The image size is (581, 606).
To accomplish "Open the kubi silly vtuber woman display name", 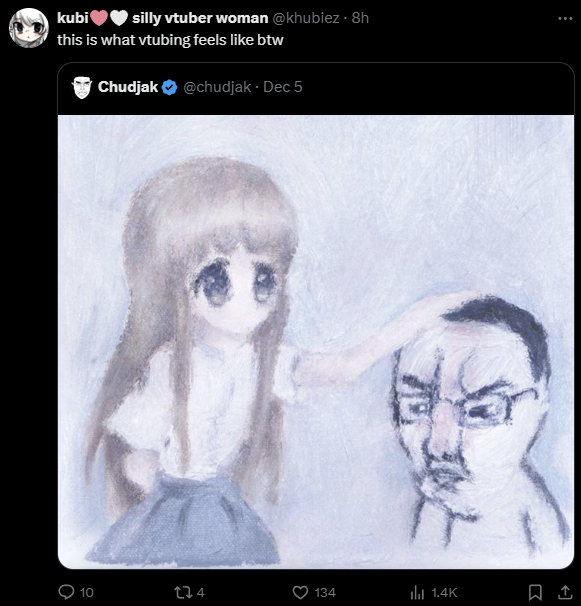I will point(162,18).
